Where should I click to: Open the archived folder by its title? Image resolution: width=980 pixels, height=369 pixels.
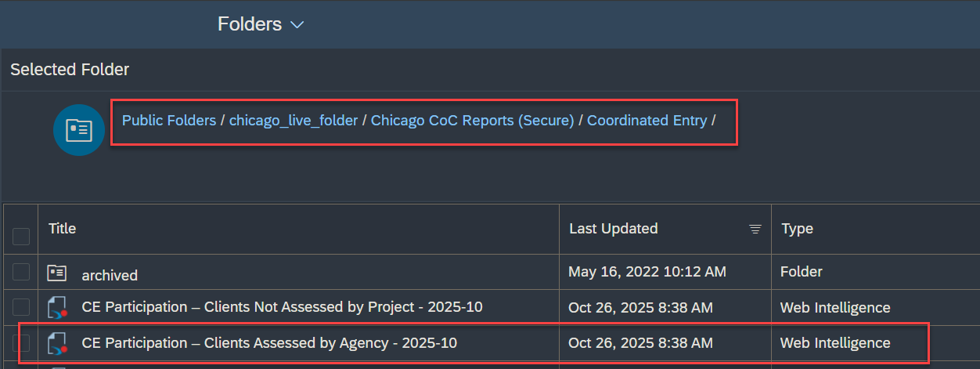(110, 275)
